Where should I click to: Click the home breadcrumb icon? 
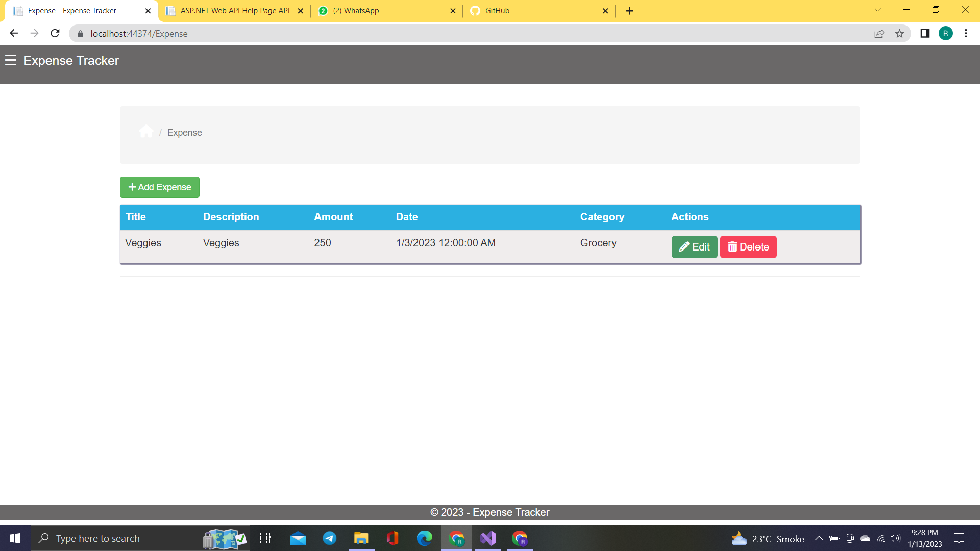[146, 131]
